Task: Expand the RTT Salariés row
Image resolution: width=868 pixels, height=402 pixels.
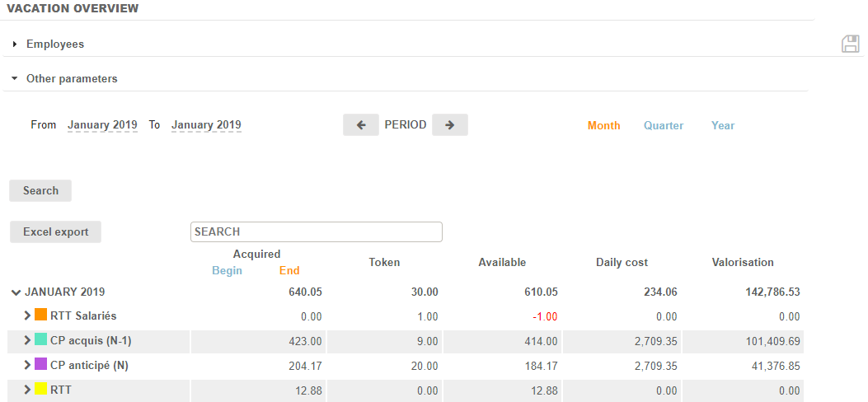Action: 27,316
